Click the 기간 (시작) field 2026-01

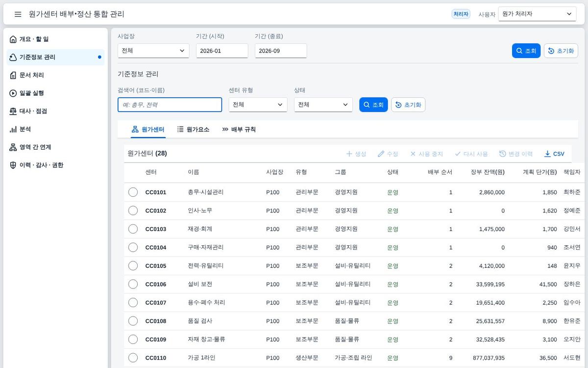(x=222, y=51)
